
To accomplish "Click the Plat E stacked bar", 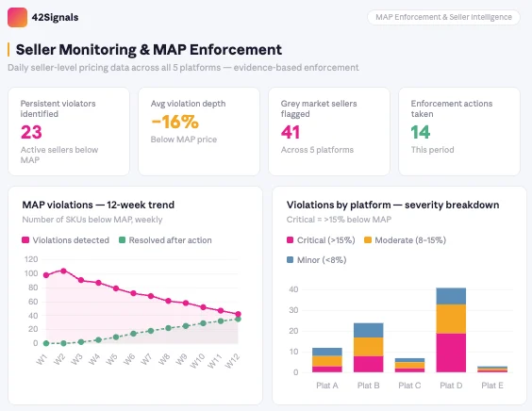I will (x=492, y=370).
